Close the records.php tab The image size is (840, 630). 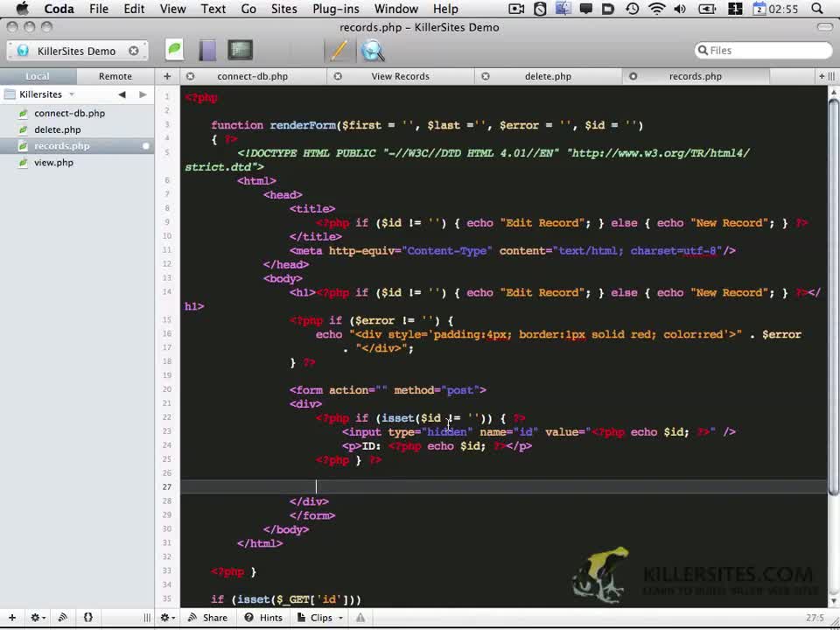[633, 76]
